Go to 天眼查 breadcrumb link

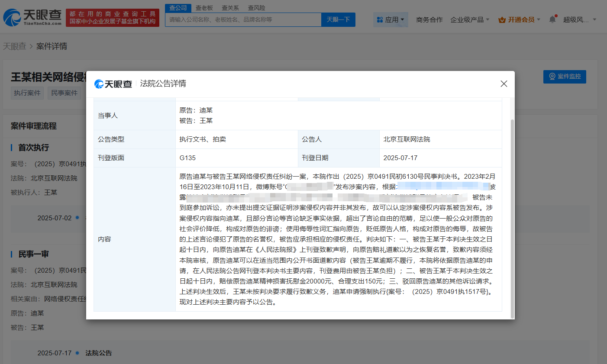15,46
